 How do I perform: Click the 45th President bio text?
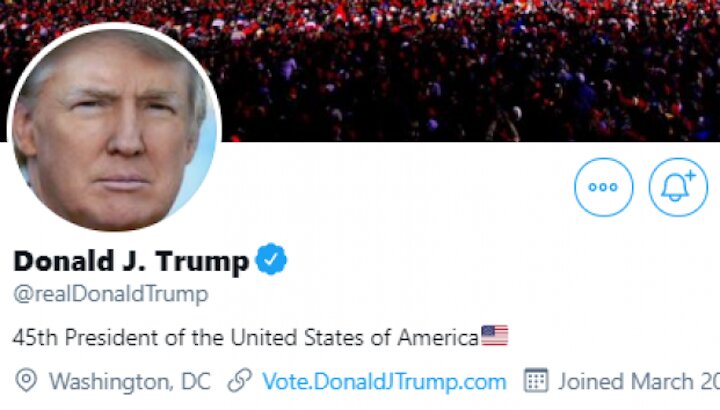click(246, 337)
